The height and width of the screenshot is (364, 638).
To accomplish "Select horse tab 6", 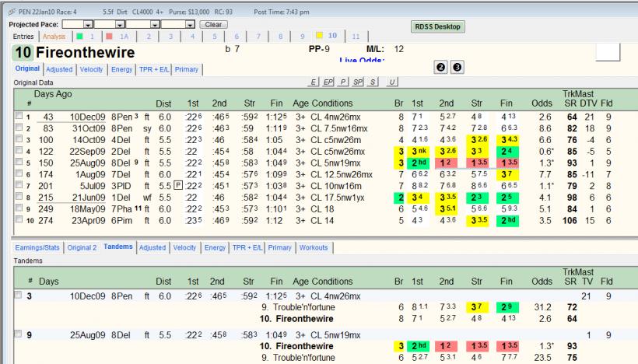I will (237, 37).
